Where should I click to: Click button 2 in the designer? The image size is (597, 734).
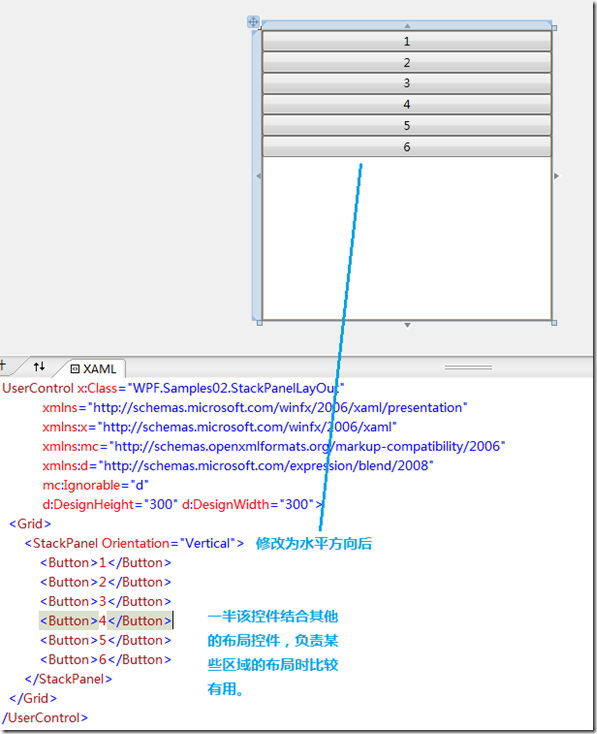point(406,62)
